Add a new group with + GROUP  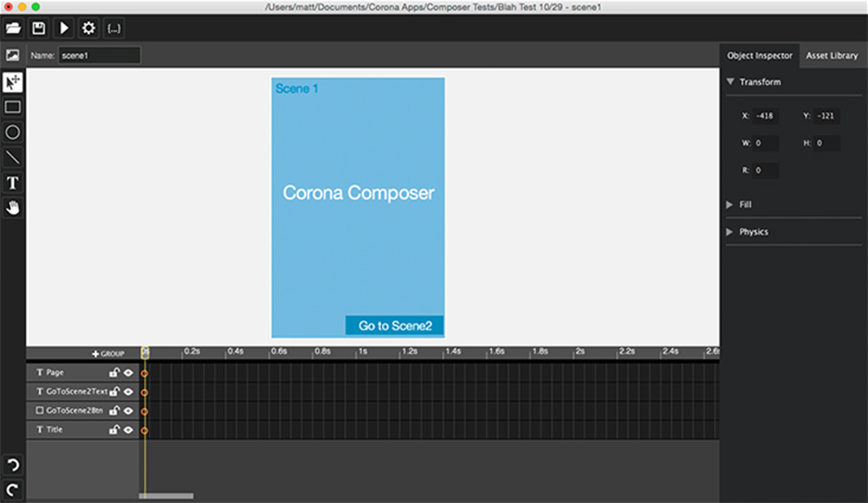108,354
